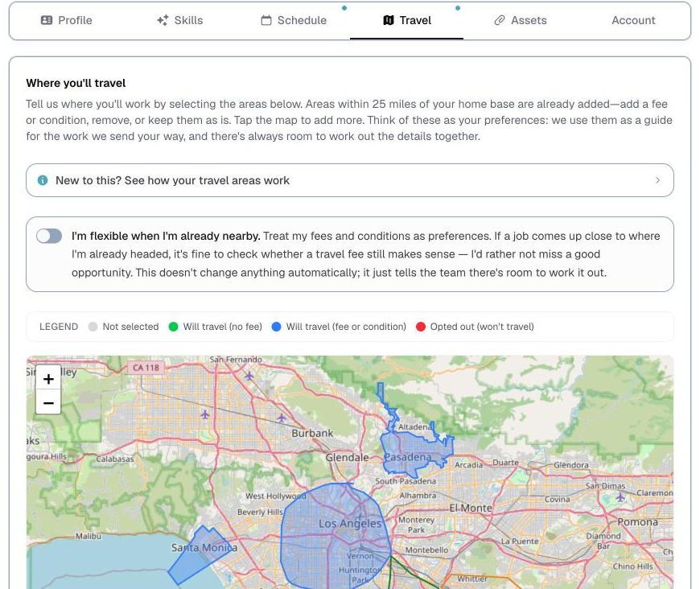Select the Los Angeles area on the map

pos(335,536)
